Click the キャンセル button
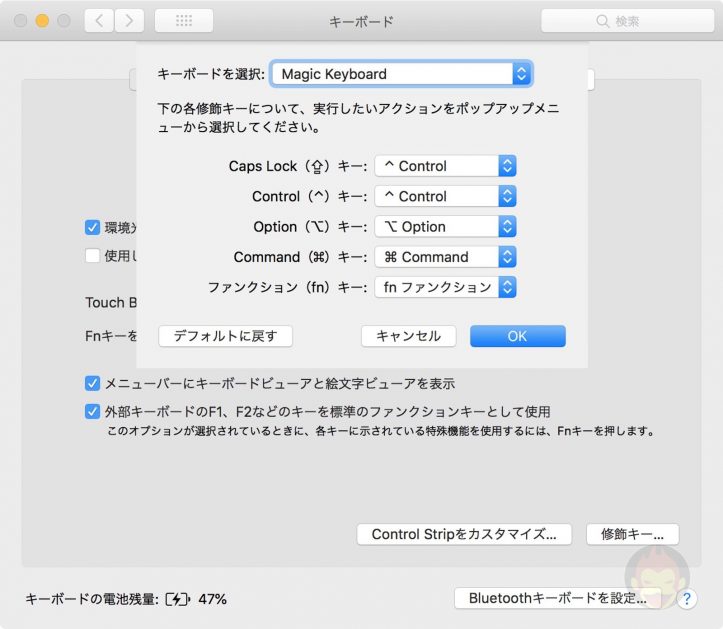The width and height of the screenshot is (723, 629). point(409,336)
